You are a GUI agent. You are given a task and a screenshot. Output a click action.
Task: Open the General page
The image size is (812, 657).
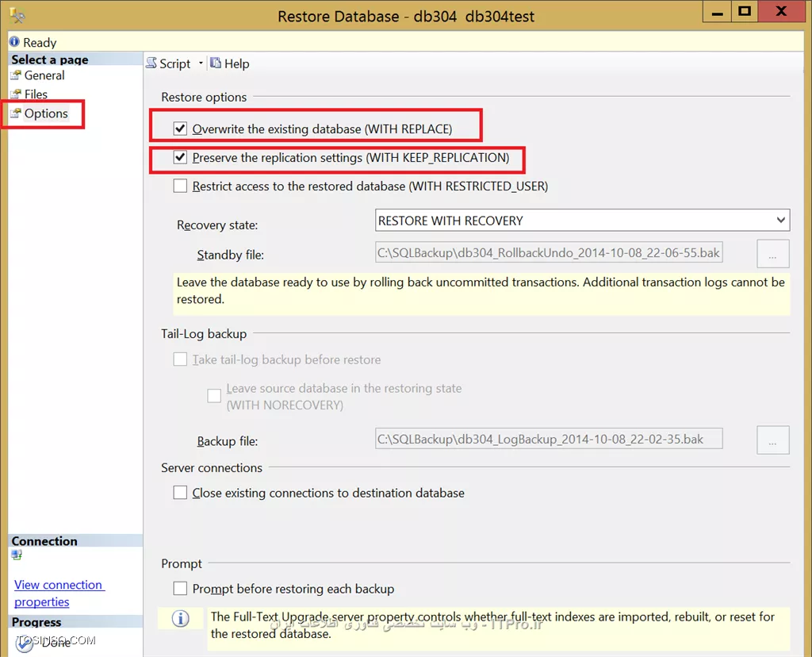(x=44, y=75)
